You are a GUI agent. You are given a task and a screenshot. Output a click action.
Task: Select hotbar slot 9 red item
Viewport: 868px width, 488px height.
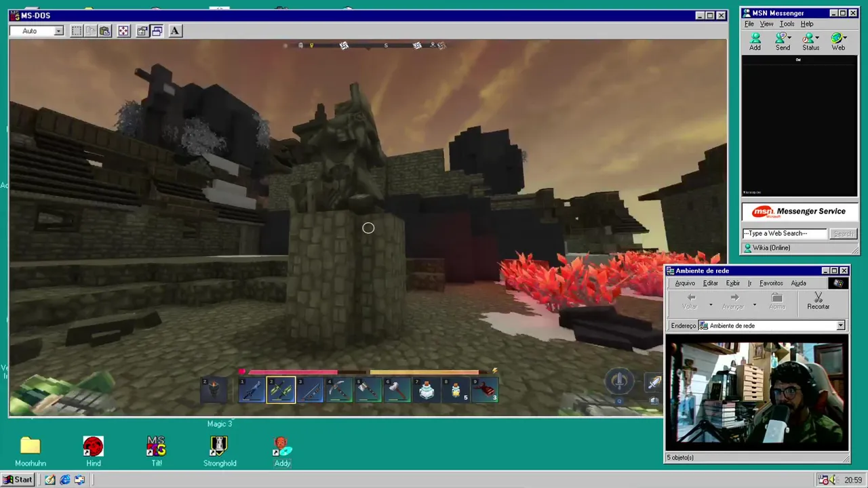[x=486, y=390]
